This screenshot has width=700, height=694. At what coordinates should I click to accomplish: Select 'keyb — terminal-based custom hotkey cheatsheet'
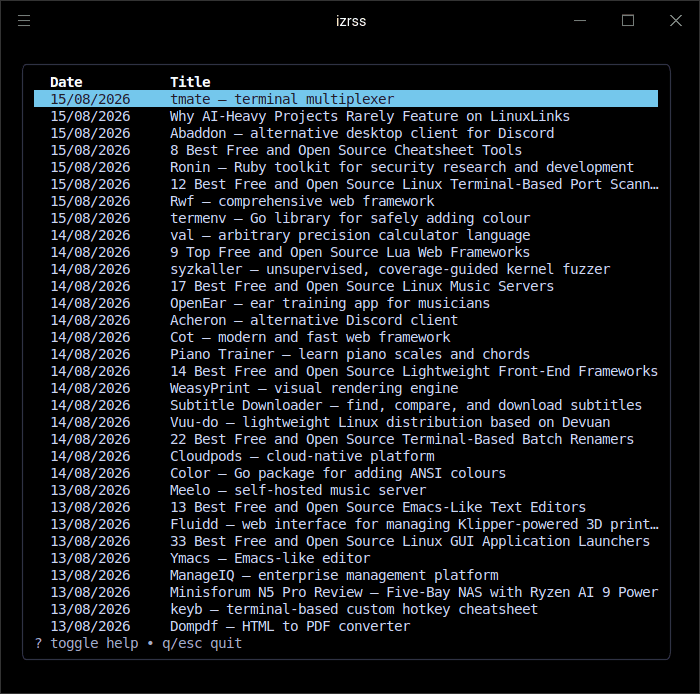tap(346, 609)
